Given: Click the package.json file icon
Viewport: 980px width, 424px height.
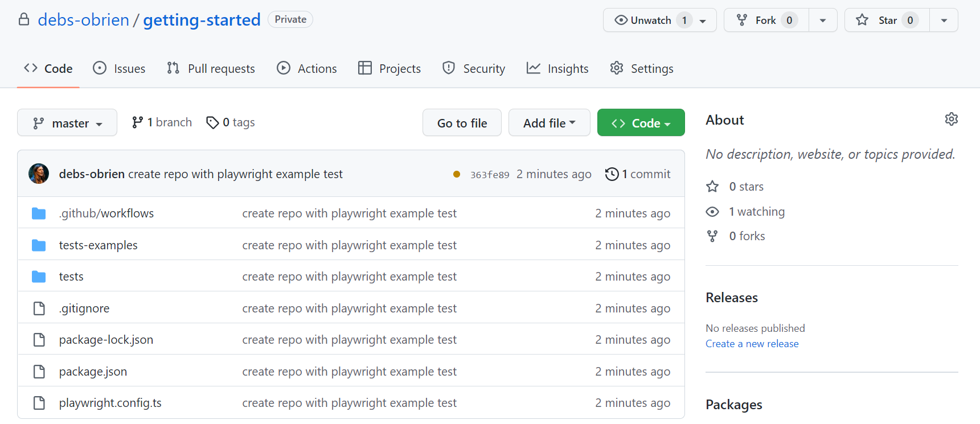Looking at the screenshot, I should pyautogui.click(x=39, y=372).
